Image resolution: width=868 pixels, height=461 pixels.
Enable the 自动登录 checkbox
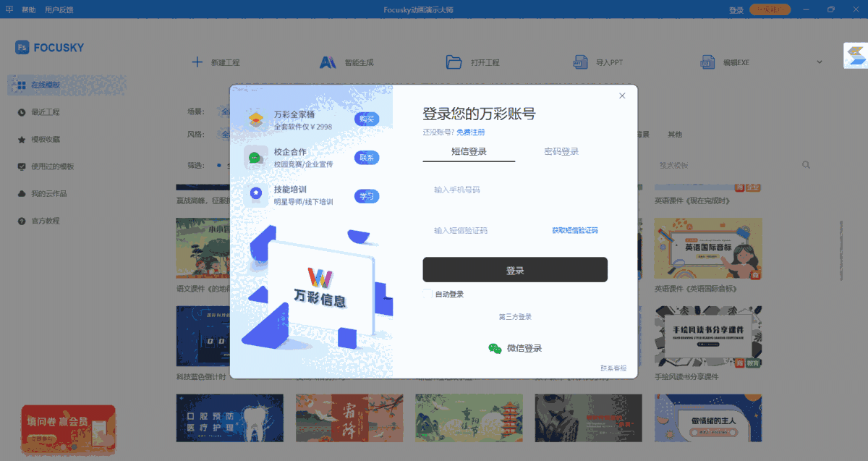tap(426, 295)
